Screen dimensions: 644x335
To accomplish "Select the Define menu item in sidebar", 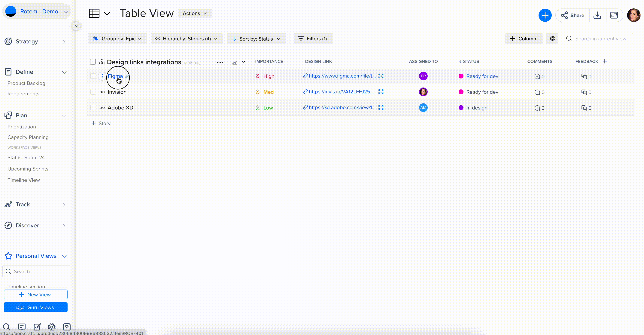I will 24,72.
